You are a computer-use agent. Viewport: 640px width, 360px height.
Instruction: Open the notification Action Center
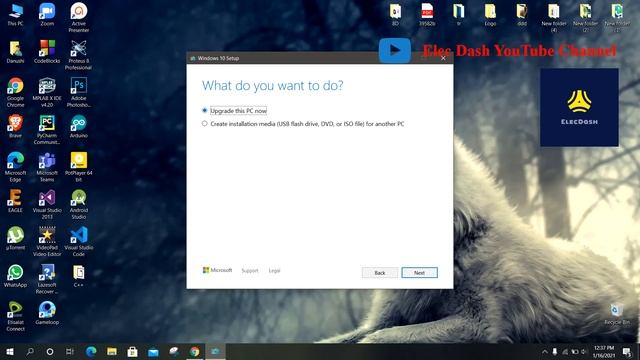pyautogui.click(x=627, y=351)
